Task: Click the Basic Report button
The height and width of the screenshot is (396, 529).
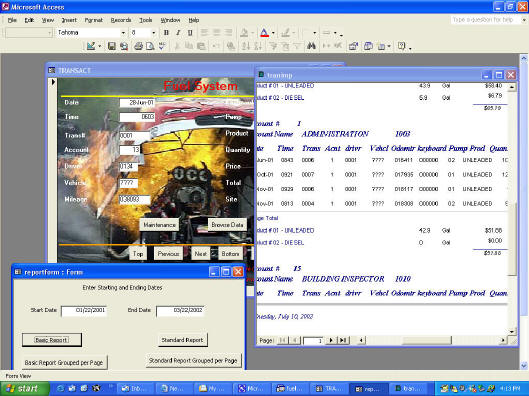Action: [x=52, y=340]
